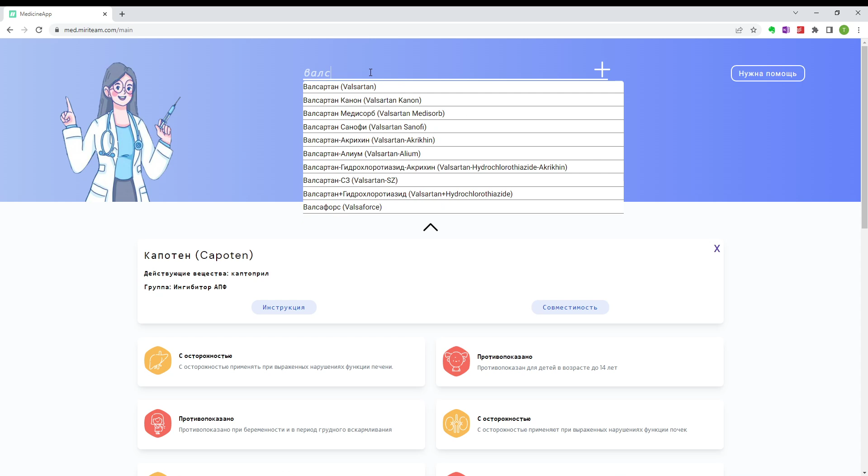The image size is (868, 476).
Task: Click the pregnancy contraindication icon
Action: pyautogui.click(x=157, y=424)
